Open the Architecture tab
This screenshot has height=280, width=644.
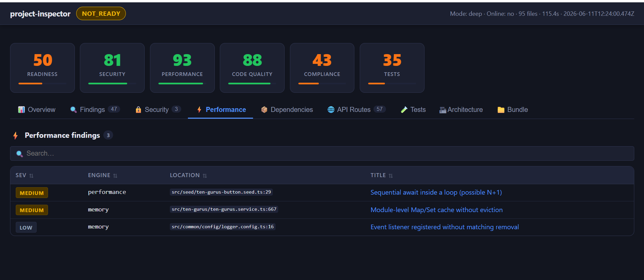[x=461, y=110]
